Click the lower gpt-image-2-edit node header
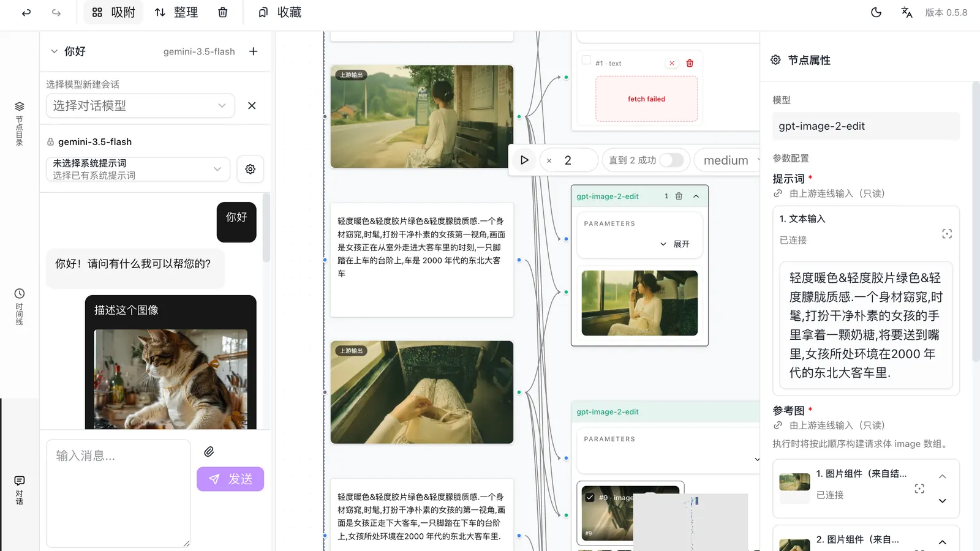The height and width of the screenshot is (551, 980). pos(665,411)
